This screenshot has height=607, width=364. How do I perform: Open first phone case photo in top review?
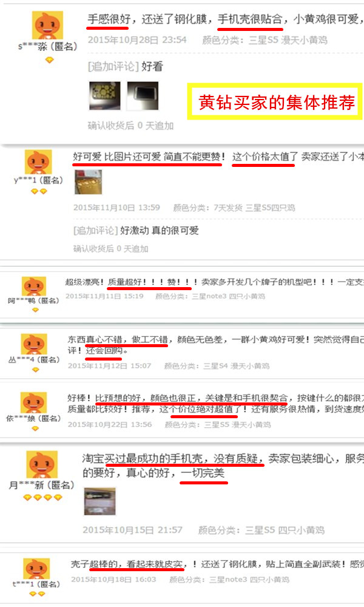click(x=104, y=96)
